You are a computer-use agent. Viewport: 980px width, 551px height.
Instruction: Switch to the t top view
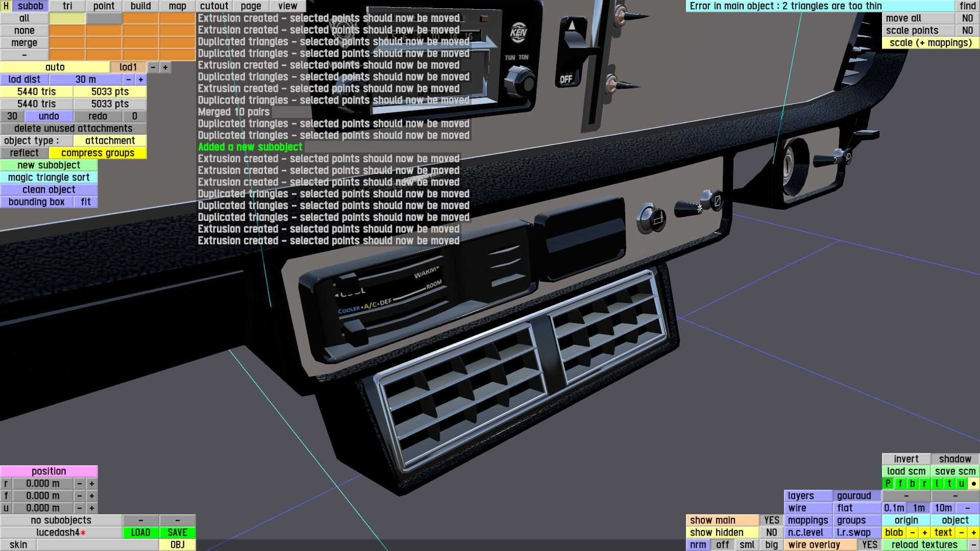coord(949,484)
